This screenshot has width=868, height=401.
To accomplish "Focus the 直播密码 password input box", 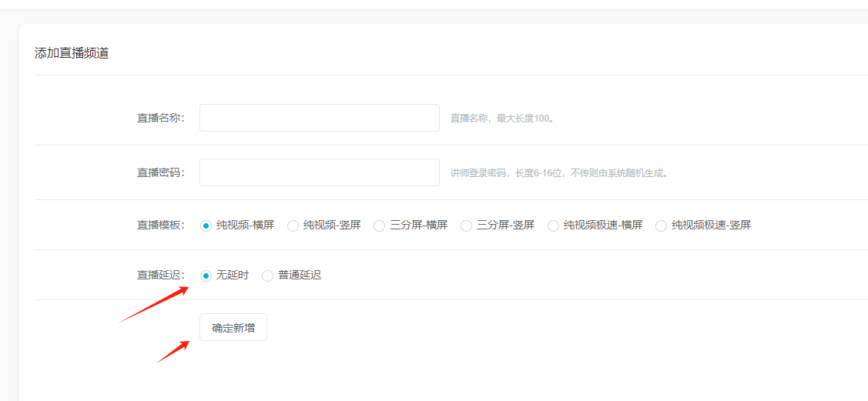I will point(319,172).
